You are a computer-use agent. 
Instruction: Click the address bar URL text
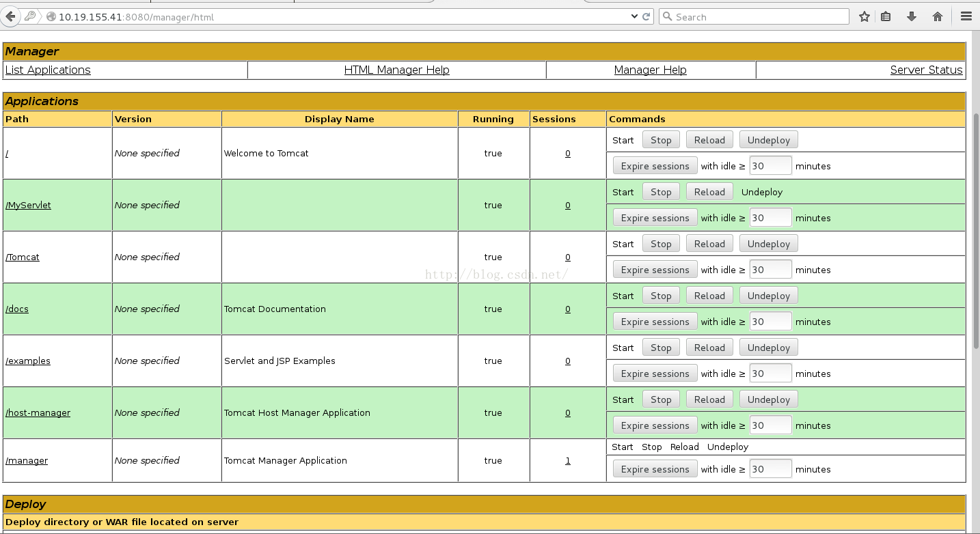point(136,17)
